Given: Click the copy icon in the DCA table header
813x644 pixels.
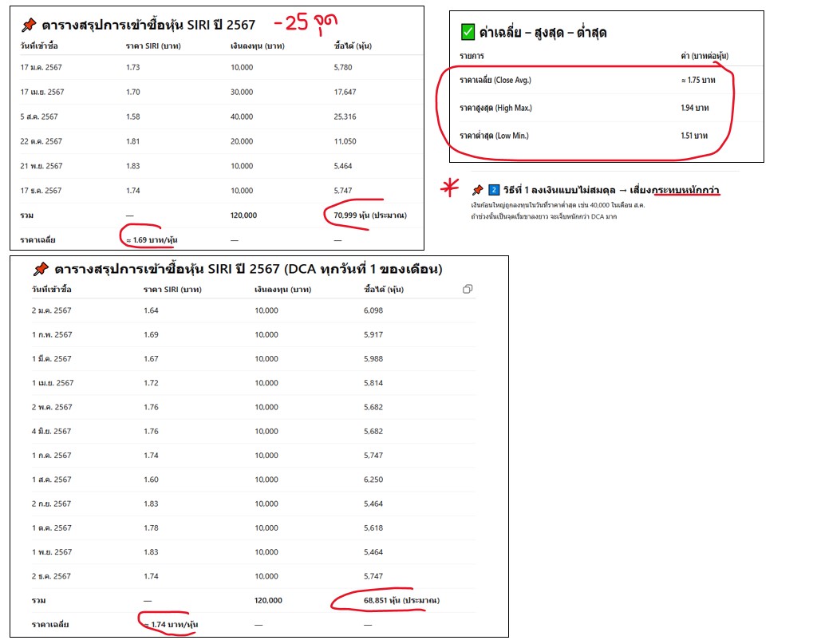Looking at the screenshot, I should click(468, 289).
